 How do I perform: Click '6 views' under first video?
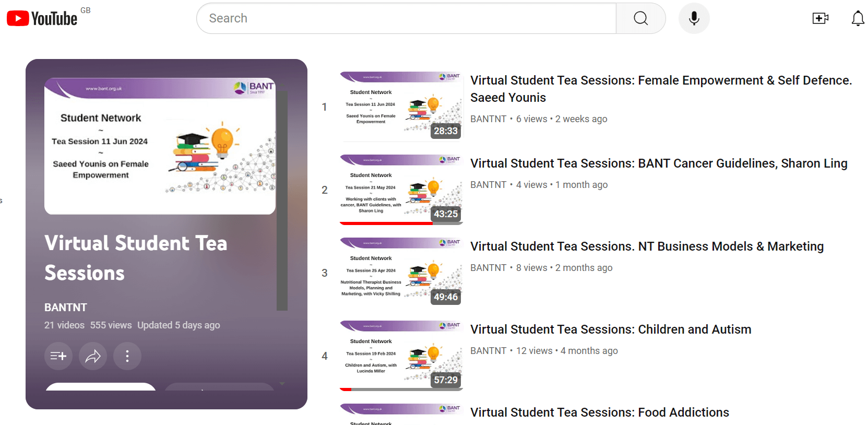tap(531, 119)
